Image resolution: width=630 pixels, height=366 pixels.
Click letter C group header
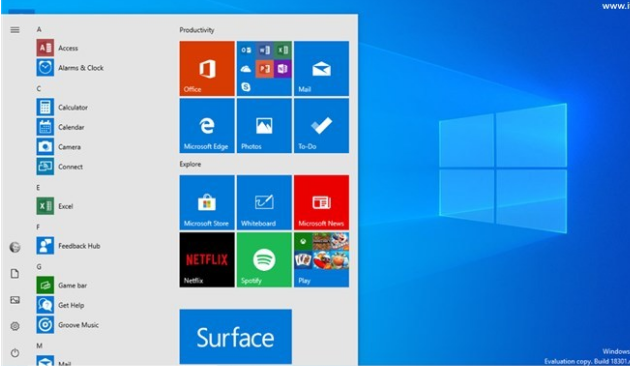point(39,88)
